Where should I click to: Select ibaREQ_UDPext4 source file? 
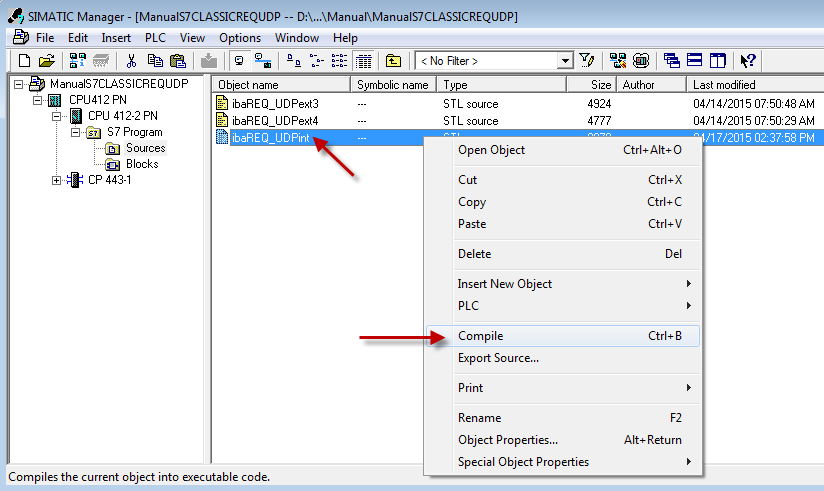(275, 120)
